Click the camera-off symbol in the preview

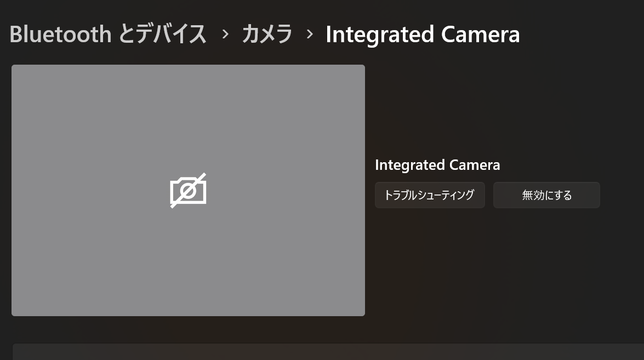tap(188, 191)
